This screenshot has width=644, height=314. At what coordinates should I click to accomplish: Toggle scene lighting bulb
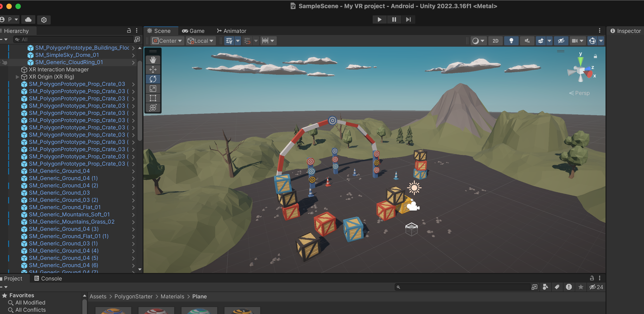(511, 41)
